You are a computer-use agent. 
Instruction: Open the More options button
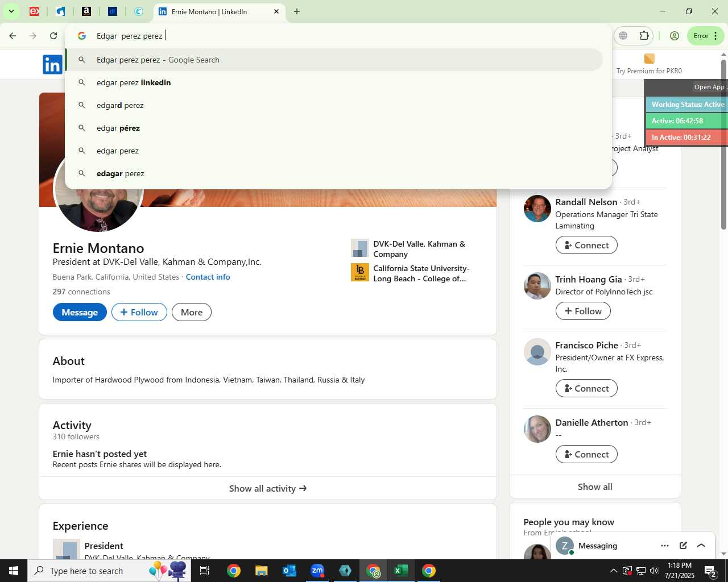(192, 312)
